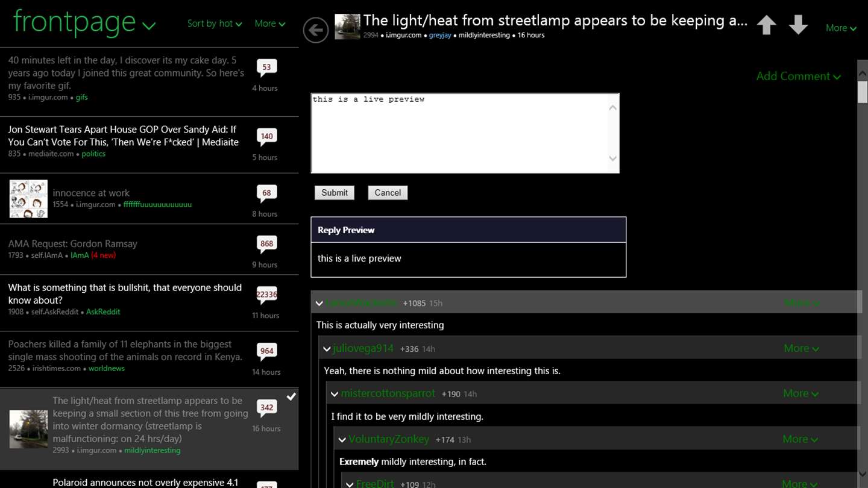Cancel the comment reply
Viewport: 868px width, 488px height.
388,193
